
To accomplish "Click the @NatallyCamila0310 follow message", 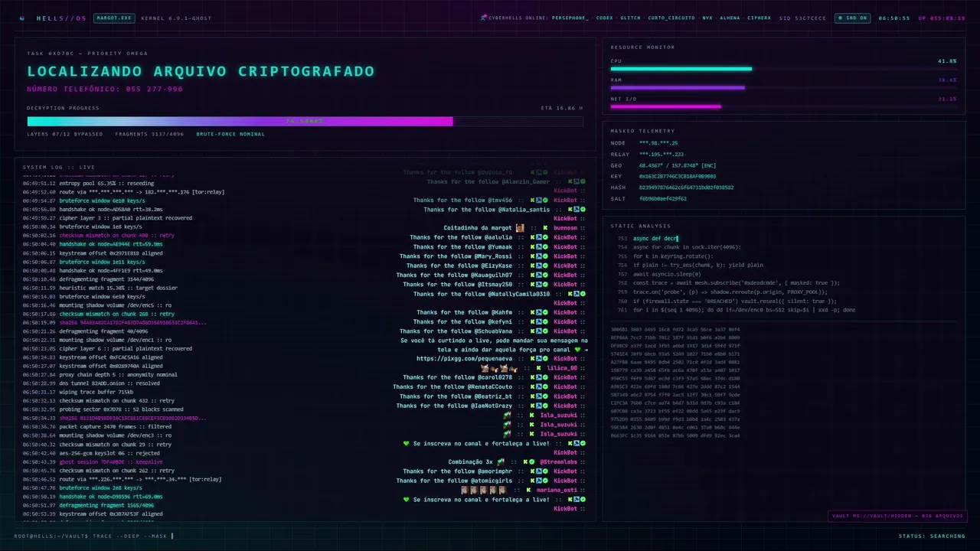I will tap(482, 294).
